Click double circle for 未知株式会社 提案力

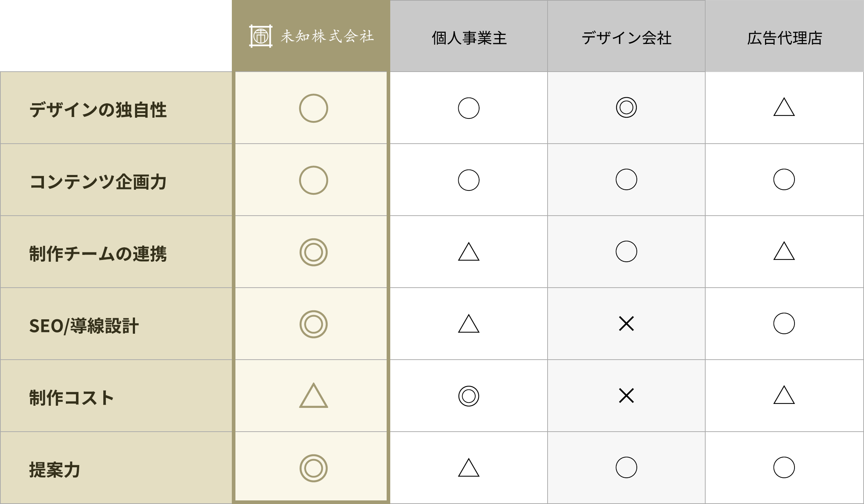[x=314, y=468]
